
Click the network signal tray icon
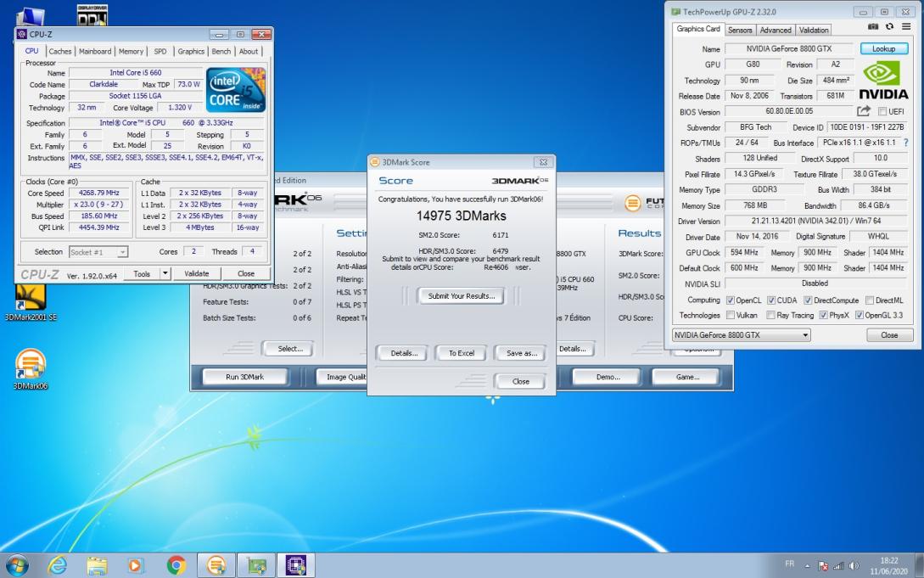click(x=838, y=566)
